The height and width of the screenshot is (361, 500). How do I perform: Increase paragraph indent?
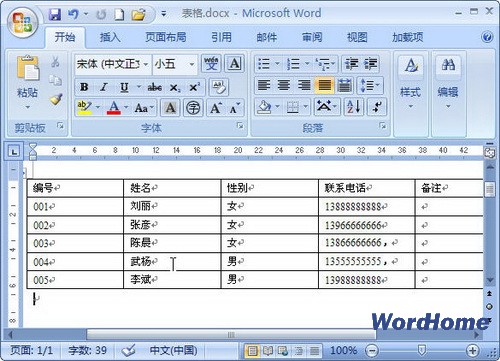pyautogui.click(x=371, y=64)
